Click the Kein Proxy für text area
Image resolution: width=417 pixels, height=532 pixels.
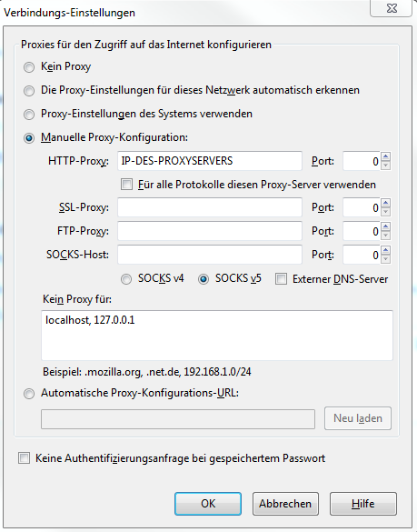(217, 336)
